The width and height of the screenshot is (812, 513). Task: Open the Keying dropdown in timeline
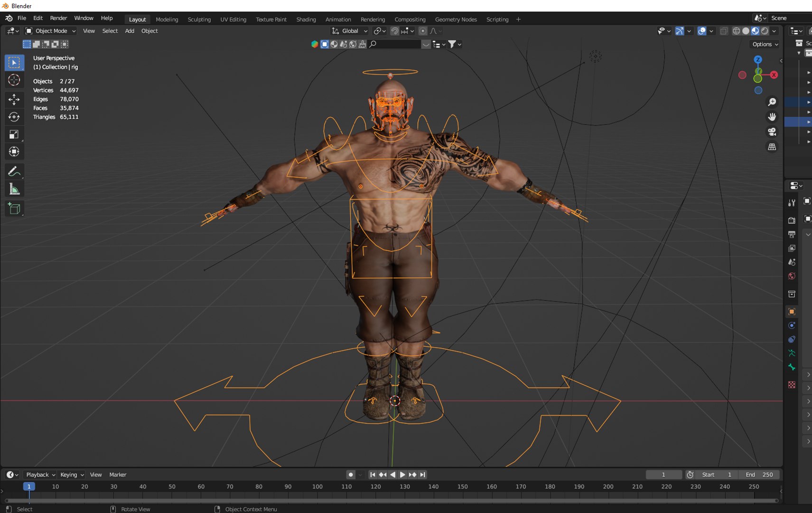[72, 475]
